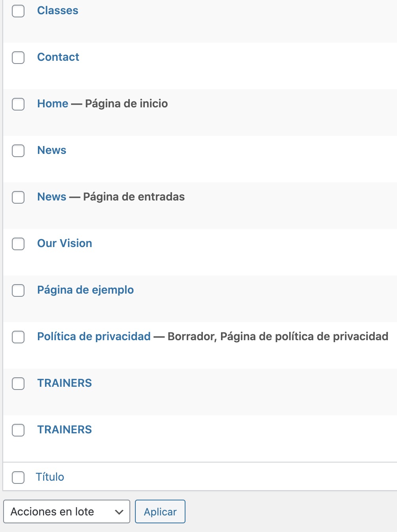Open the Classes page link
The image size is (397, 532).
pos(58,11)
